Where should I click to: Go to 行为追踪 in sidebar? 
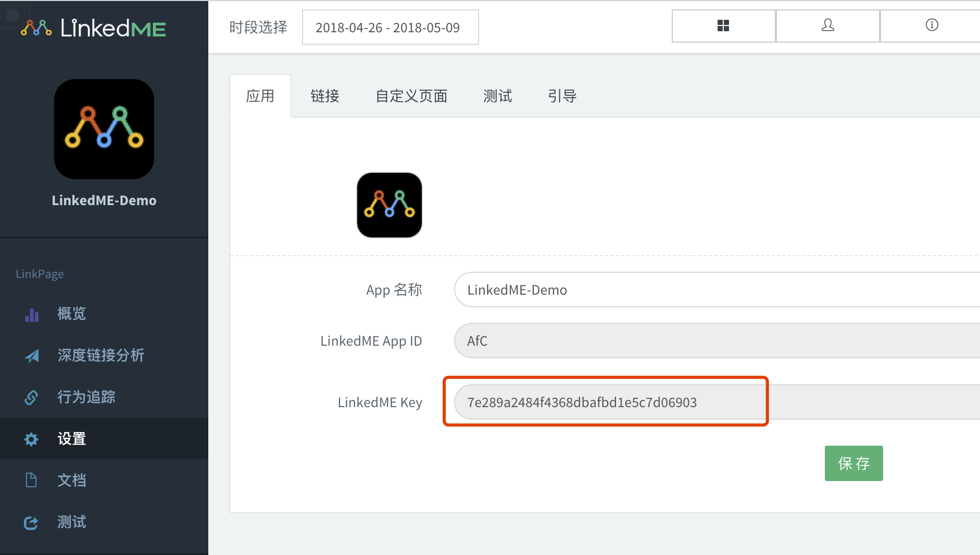104,397
